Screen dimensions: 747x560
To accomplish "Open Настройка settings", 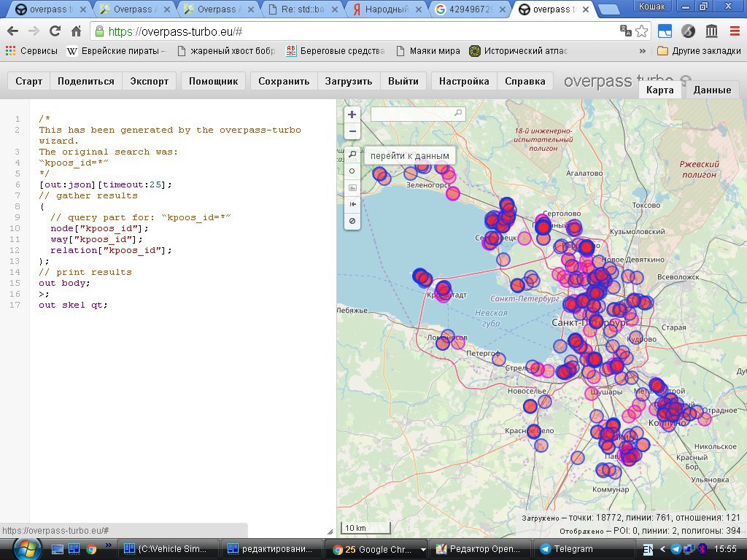I will [x=464, y=81].
